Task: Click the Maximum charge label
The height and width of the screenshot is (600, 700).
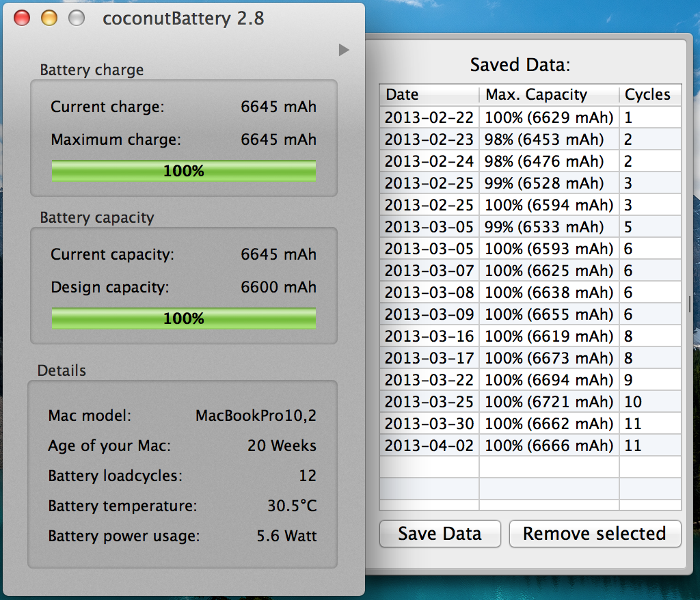Action: [116, 139]
